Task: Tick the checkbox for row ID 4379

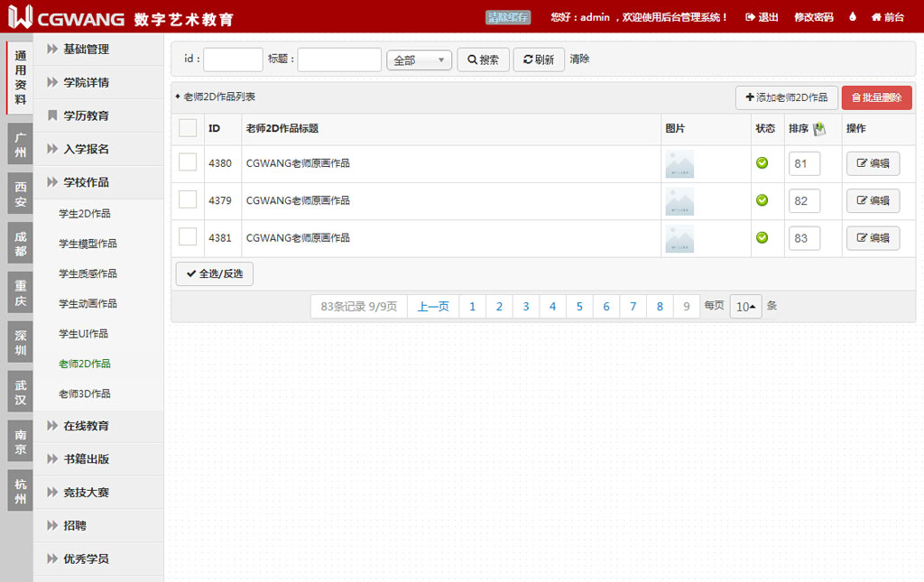Action: (188, 199)
